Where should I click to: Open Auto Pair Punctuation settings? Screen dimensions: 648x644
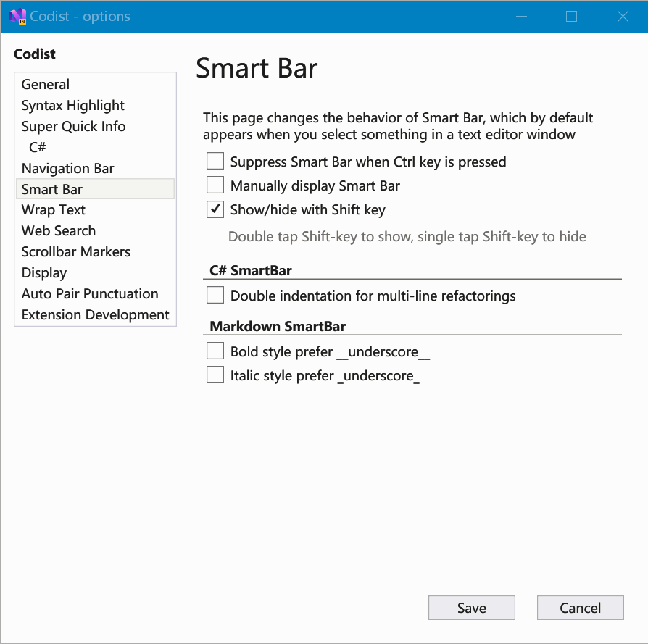point(95,293)
